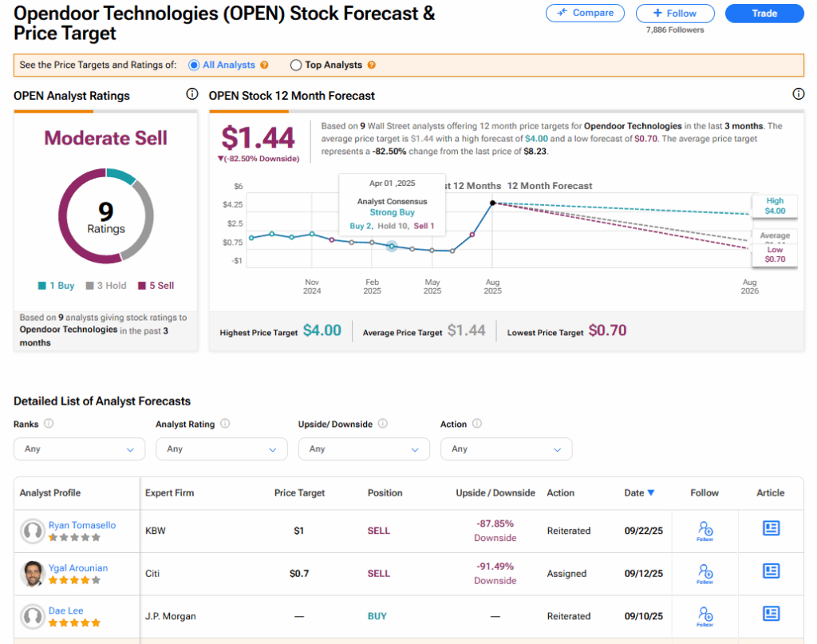This screenshot has height=644, width=817.
Task: Click the Upside / Downside column header
Action: (x=495, y=493)
